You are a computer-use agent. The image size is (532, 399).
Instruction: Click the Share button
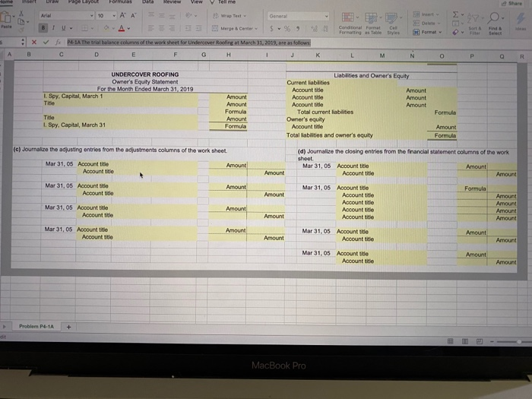point(512,3)
